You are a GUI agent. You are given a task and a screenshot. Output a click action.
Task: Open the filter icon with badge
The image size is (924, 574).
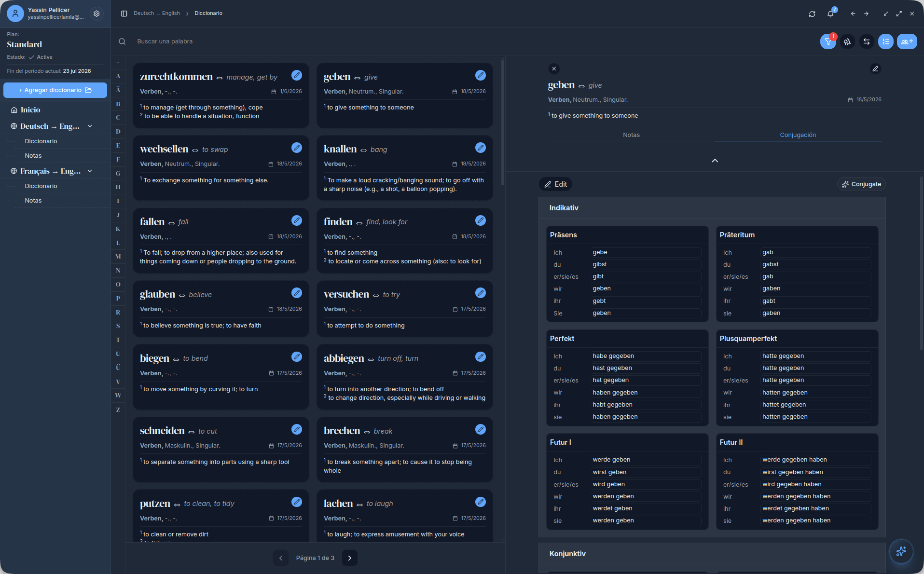point(828,41)
